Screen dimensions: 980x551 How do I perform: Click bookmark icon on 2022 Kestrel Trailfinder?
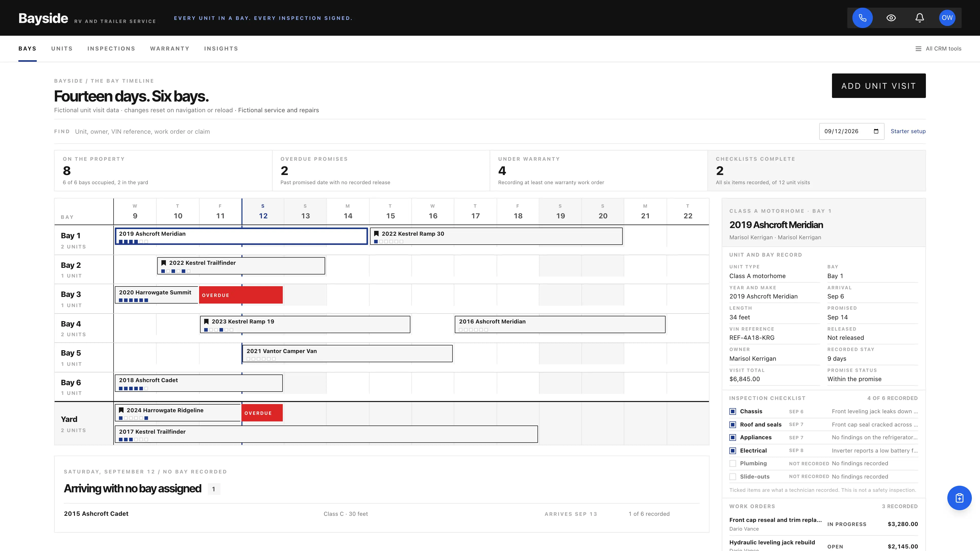click(x=164, y=263)
